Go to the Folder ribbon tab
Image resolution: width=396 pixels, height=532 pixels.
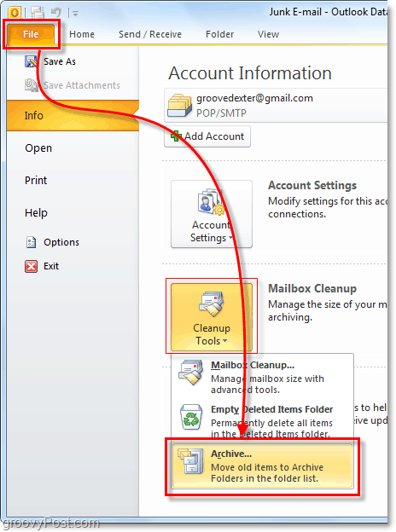click(x=219, y=34)
